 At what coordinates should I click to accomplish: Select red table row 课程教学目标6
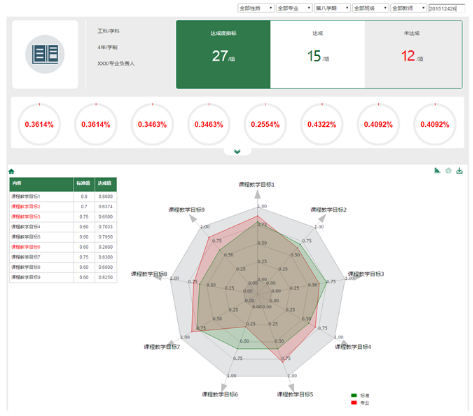point(63,247)
